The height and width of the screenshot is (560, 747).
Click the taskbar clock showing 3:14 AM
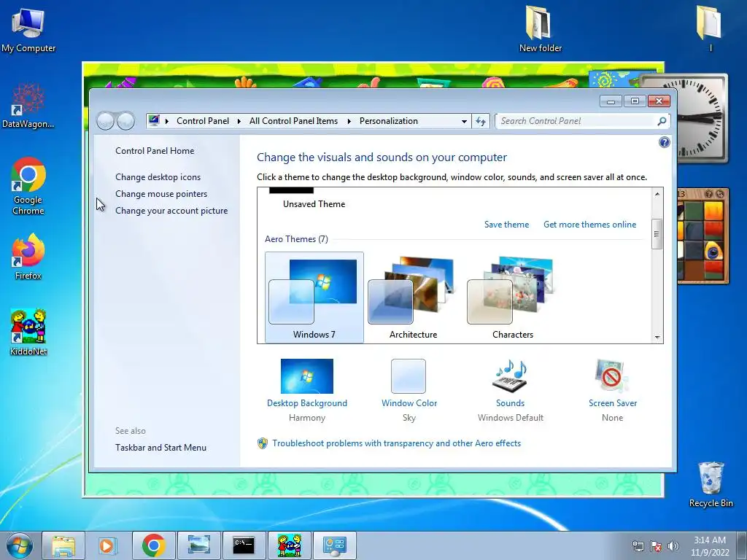710,546
